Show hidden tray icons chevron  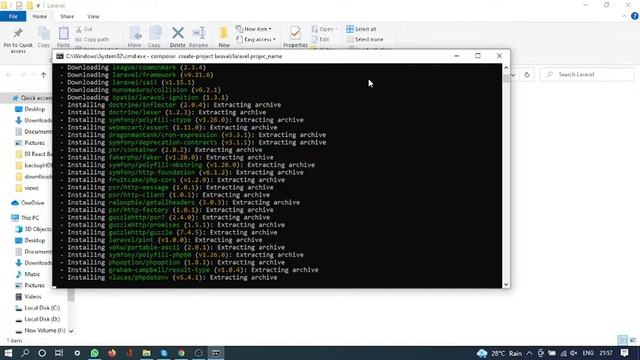(x=529, y=353)
